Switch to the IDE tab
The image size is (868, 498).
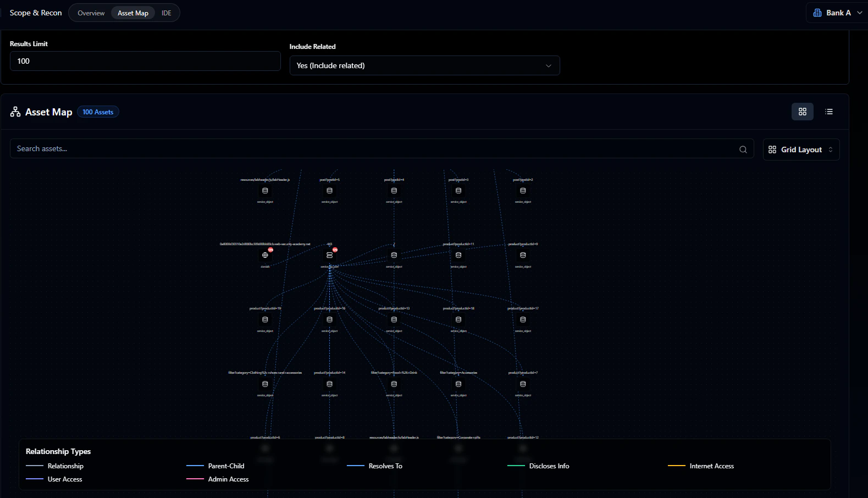pyautogui.click(x=167, y=13)
